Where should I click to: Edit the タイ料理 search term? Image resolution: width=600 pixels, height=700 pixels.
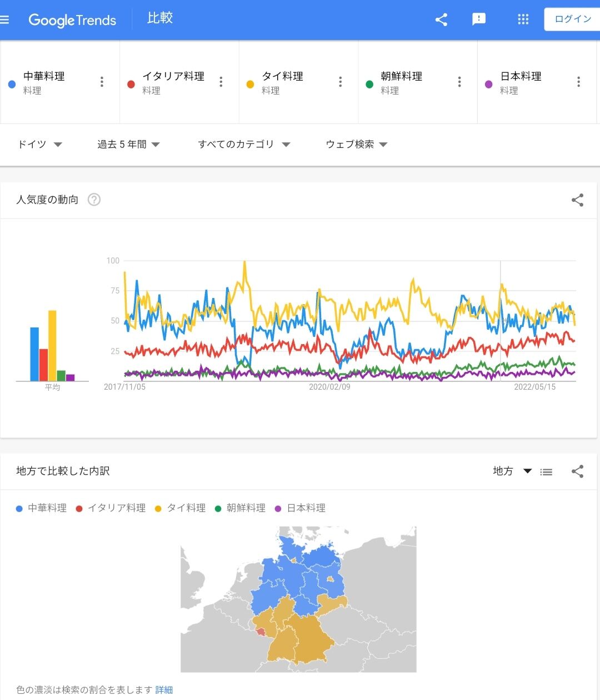tap(283, 76)
